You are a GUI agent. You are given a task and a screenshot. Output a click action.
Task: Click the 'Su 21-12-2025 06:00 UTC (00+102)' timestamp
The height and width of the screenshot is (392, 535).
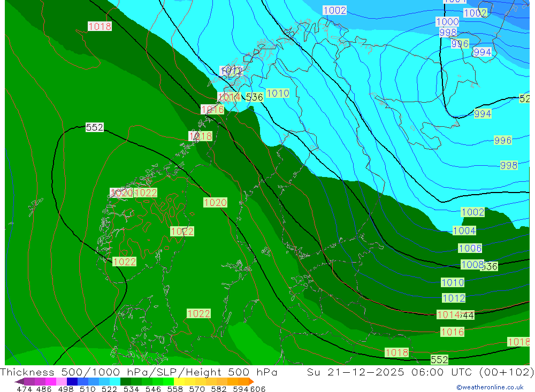click(x=421, y=372)
